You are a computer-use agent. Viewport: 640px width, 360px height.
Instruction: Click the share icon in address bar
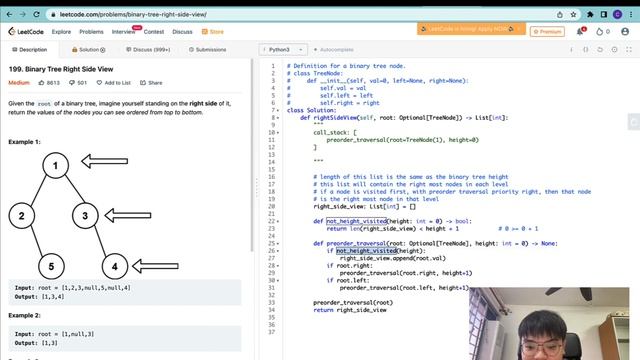point(560,14)
